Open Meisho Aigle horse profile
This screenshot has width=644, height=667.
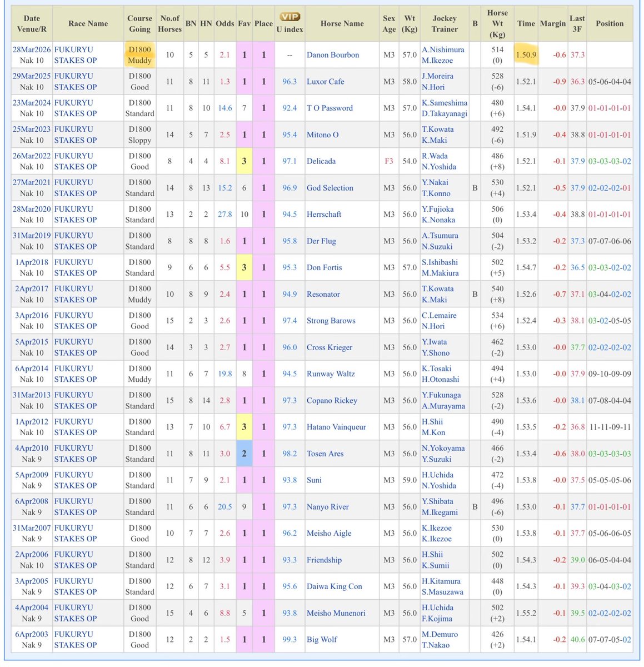(329, 534)
